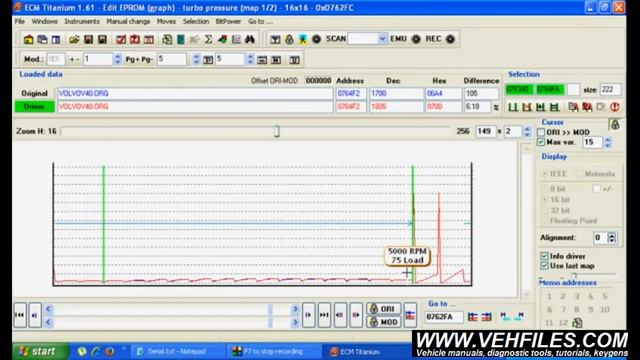Viewport: 640px width, 360px height.
Task: Open the Windows menu
Action: click(44, 21)
